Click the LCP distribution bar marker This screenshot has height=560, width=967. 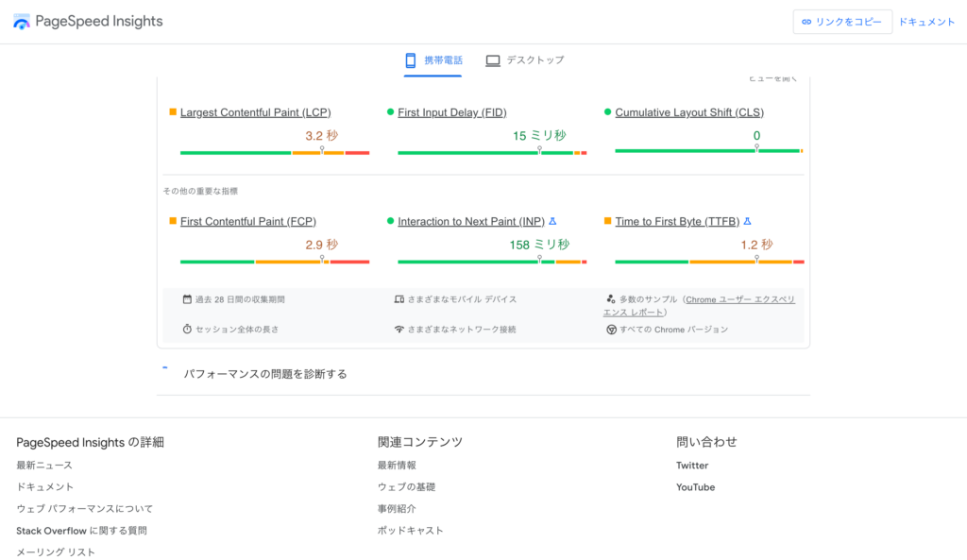coord(322,150)
